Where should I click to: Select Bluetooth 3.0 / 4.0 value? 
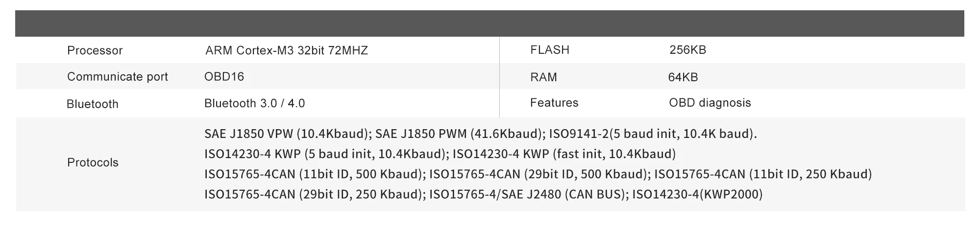[255, 104]
